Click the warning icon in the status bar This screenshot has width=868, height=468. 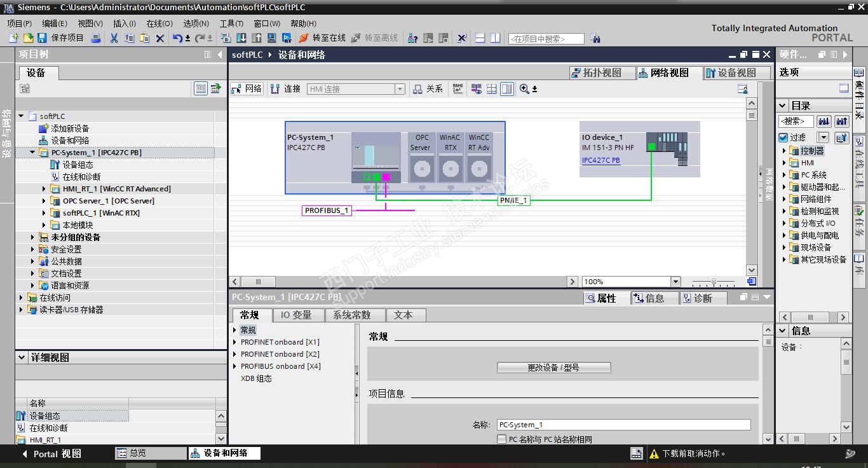(654, 454)
